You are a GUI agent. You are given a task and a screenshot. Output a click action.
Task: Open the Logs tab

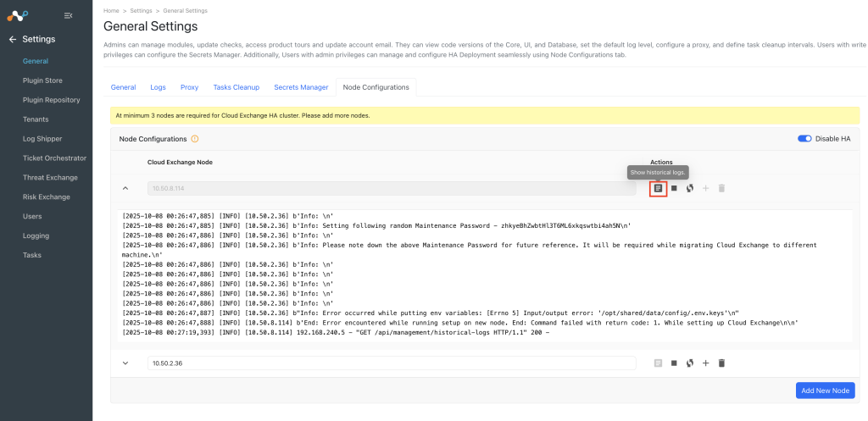(159, 87)
